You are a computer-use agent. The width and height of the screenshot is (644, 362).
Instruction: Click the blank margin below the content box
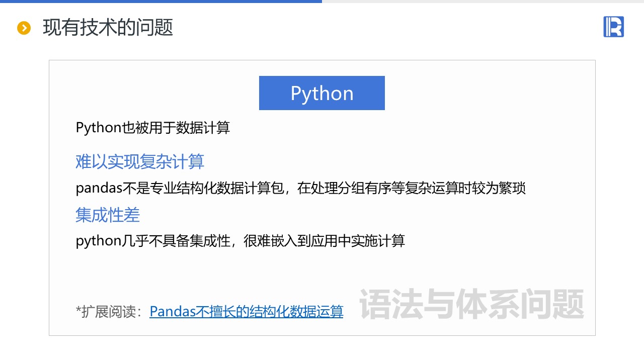pos(322,349)
